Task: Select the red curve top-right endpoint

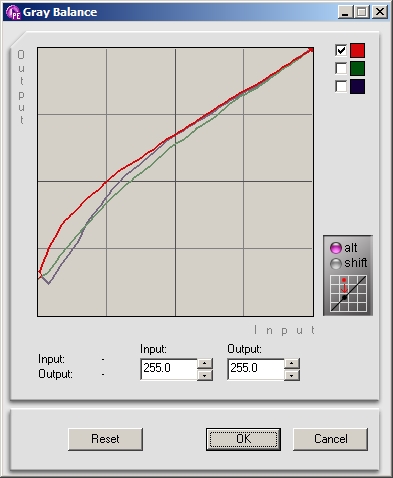Action: pyautogui.click(x=311, y=50)
